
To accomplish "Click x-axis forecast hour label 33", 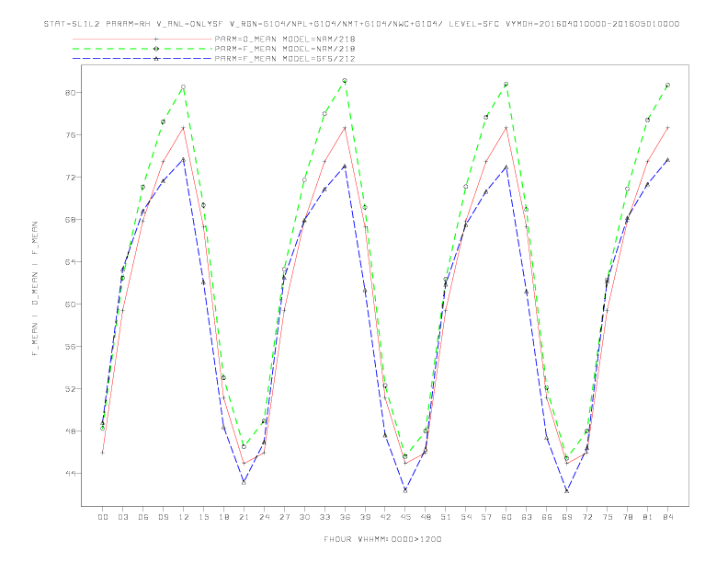I will click(x=325, y=517).
